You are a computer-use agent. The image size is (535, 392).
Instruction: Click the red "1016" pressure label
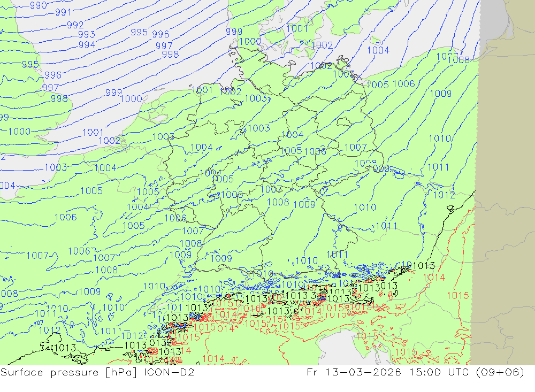point(249,309)
